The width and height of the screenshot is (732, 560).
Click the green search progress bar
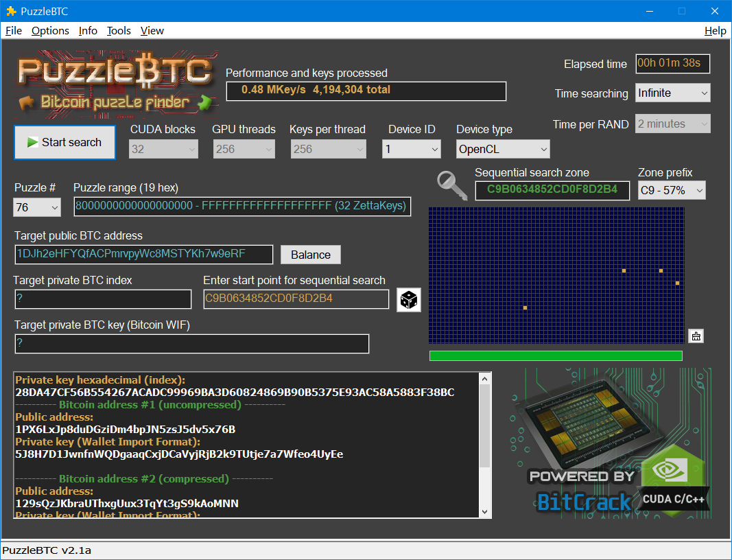556,356
